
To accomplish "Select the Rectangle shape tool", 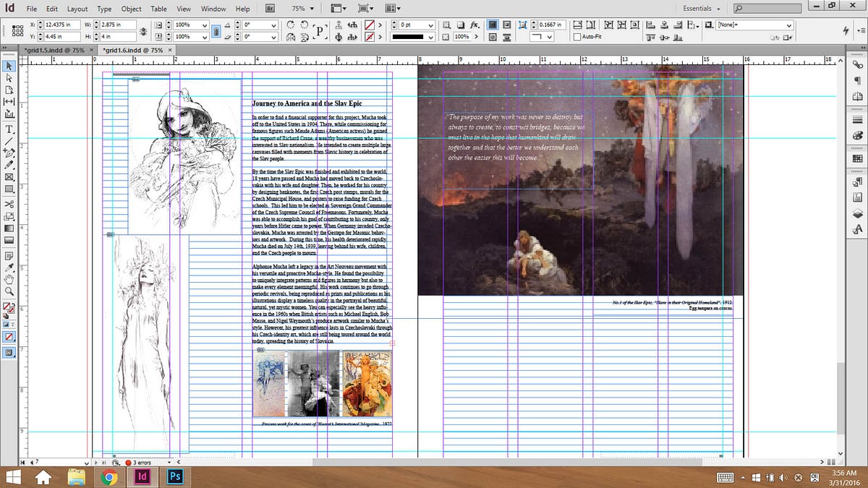I will 9,189.
